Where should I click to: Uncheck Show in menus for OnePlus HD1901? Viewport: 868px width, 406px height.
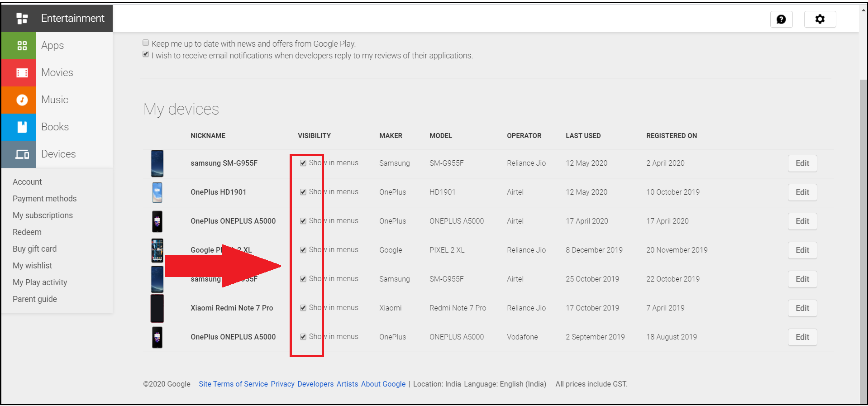[303, 192]
